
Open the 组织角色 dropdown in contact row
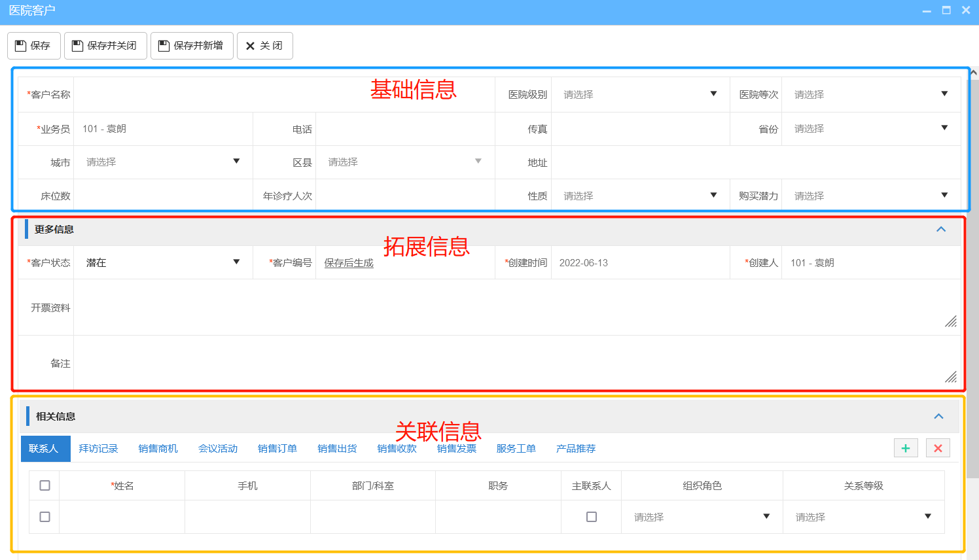point(766,517)
